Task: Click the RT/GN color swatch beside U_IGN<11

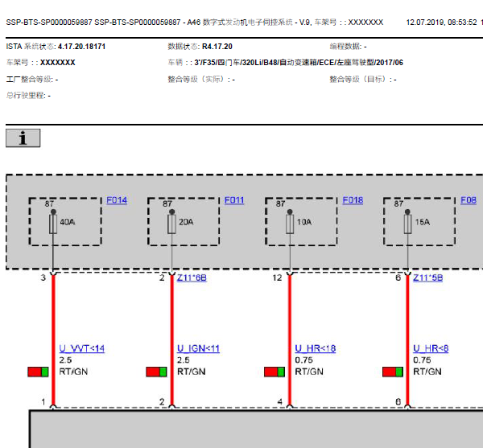Action: pos(156,372)
